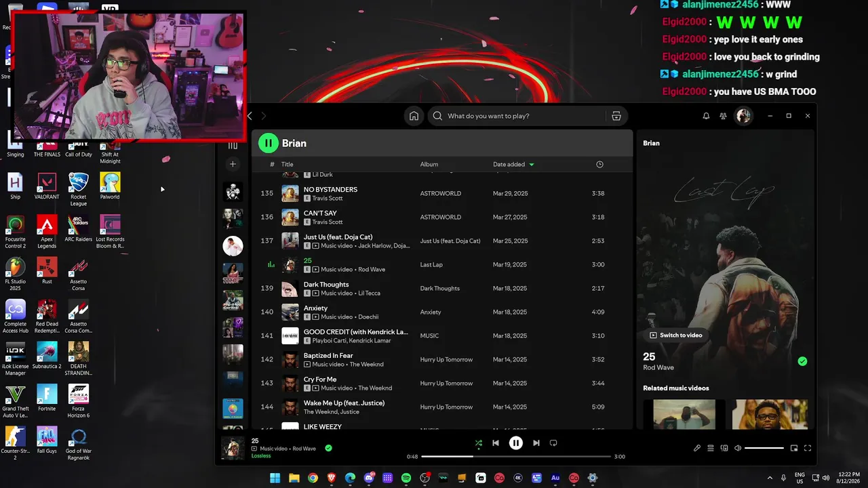Select the CAN'T SAY track
The height and width of the screenshot is (488, 868).
(441, 217)
